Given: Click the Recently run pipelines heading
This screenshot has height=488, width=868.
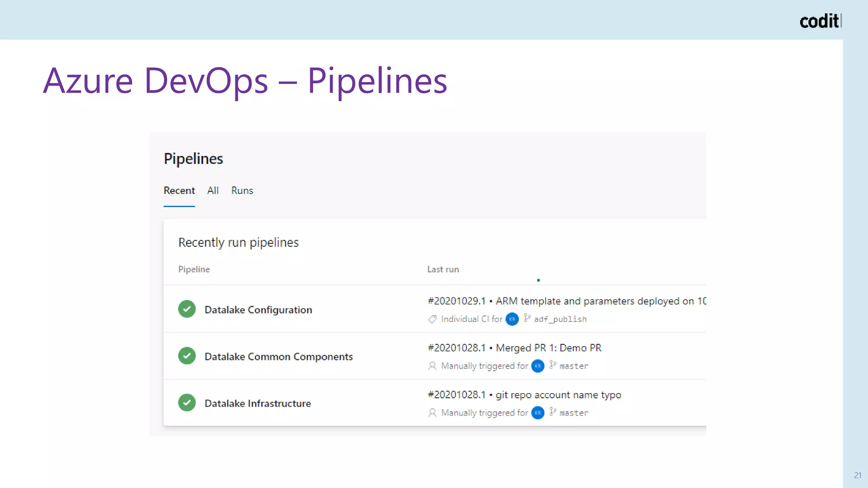Looking at the screenshot, I should 239,243.
